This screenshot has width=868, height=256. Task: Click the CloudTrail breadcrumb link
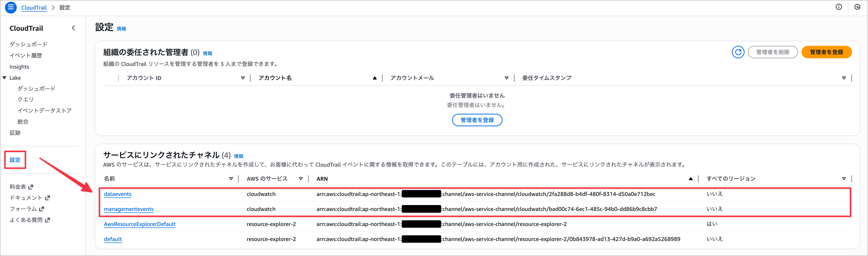(34, 7)
